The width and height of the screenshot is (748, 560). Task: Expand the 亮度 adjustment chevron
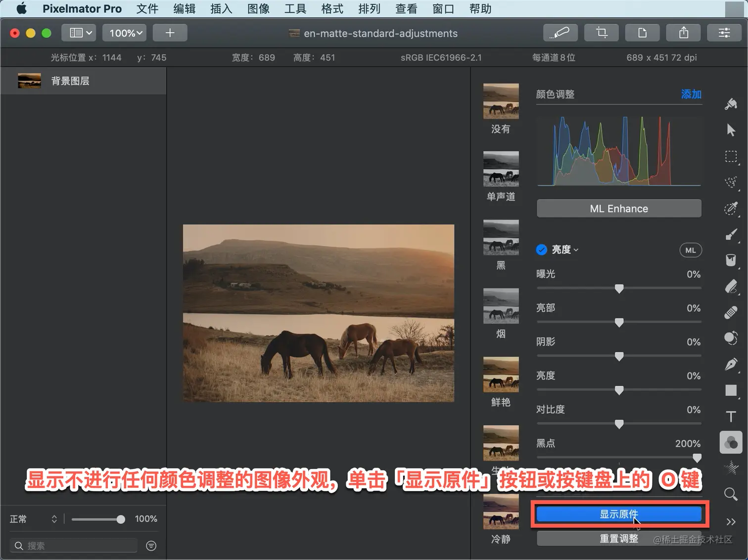(x=576, y=250)
